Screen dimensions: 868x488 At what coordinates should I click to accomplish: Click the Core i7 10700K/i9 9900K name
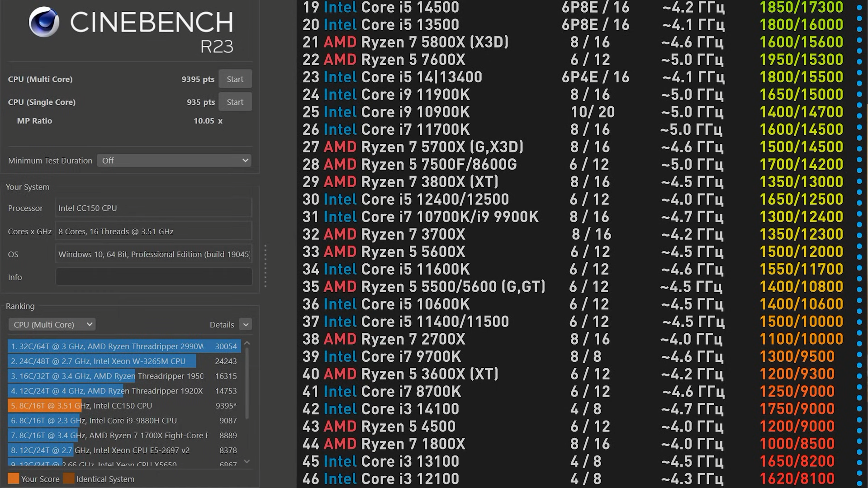click(450, 217)
